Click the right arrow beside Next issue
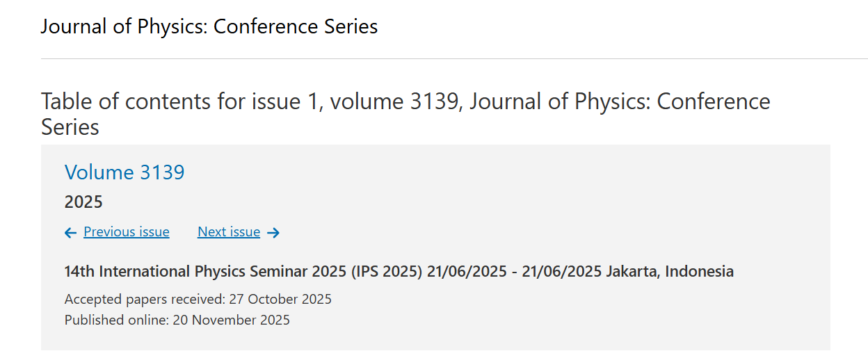 273,233
